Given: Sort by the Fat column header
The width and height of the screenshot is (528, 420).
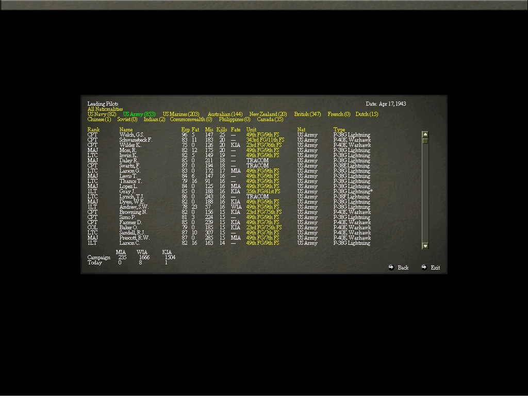Looking at the screenshot, I should click(195, 129).
